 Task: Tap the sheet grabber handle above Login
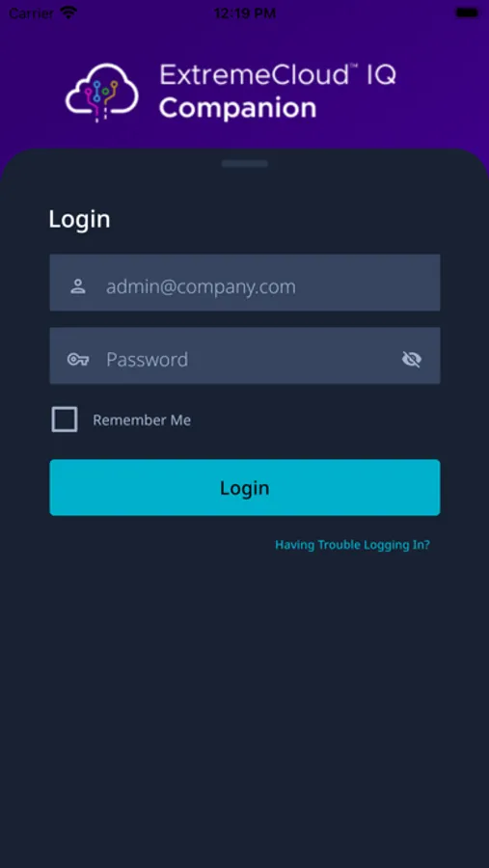(x=245, y=163)
